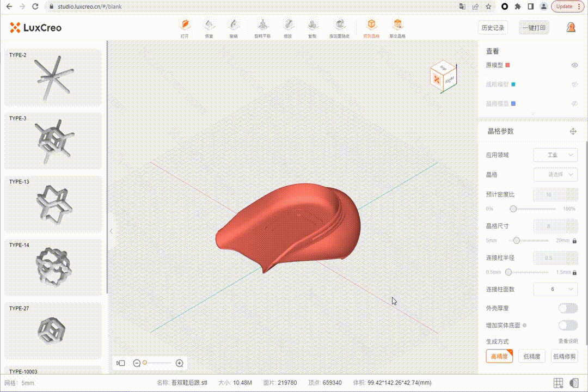Expand the 查看 panel chevron
The height and width of the screenshot is (392, 588).
[x=533, y=114]
